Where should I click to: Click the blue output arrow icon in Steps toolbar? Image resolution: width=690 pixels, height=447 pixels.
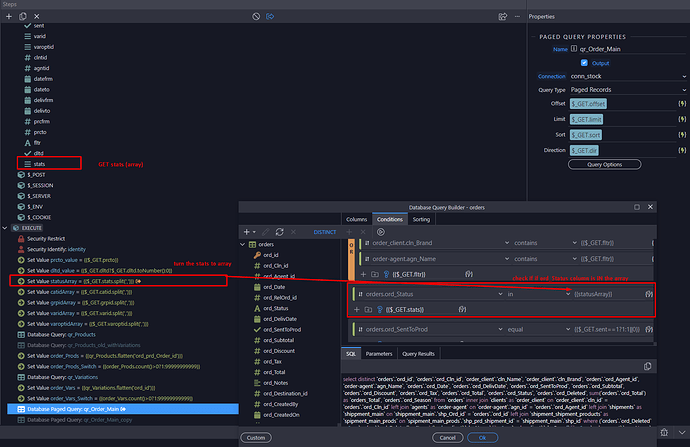[270, 16]
